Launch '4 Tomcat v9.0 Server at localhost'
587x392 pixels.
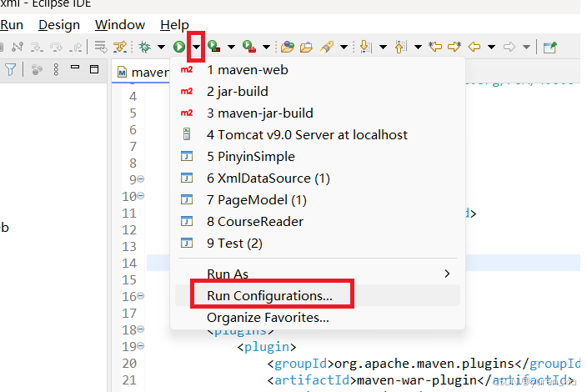(x=318, y=135)
